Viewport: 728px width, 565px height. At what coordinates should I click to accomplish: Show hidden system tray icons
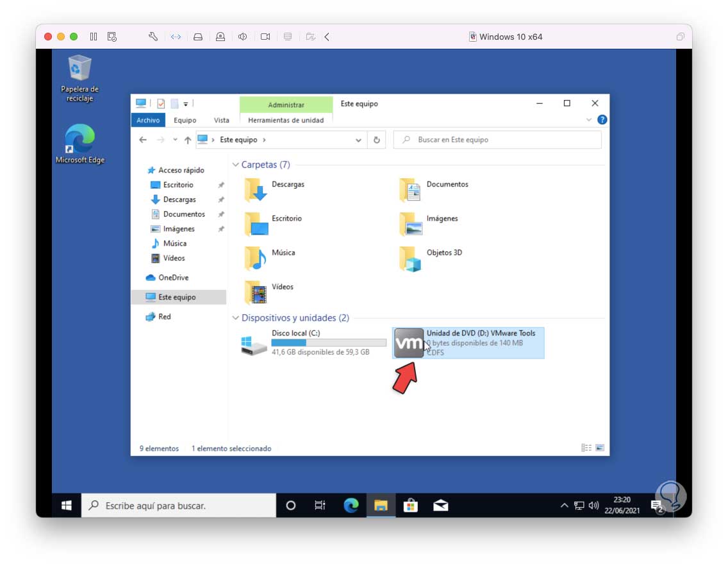tap(564, 505)
